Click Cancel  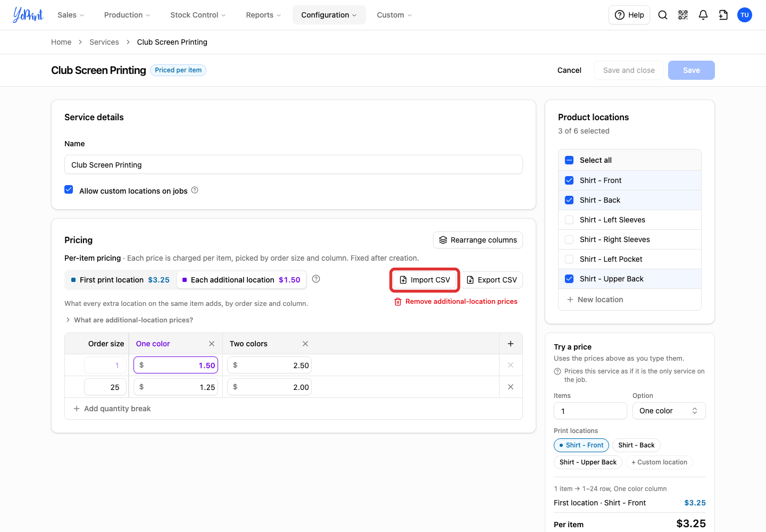click(569, 70)
